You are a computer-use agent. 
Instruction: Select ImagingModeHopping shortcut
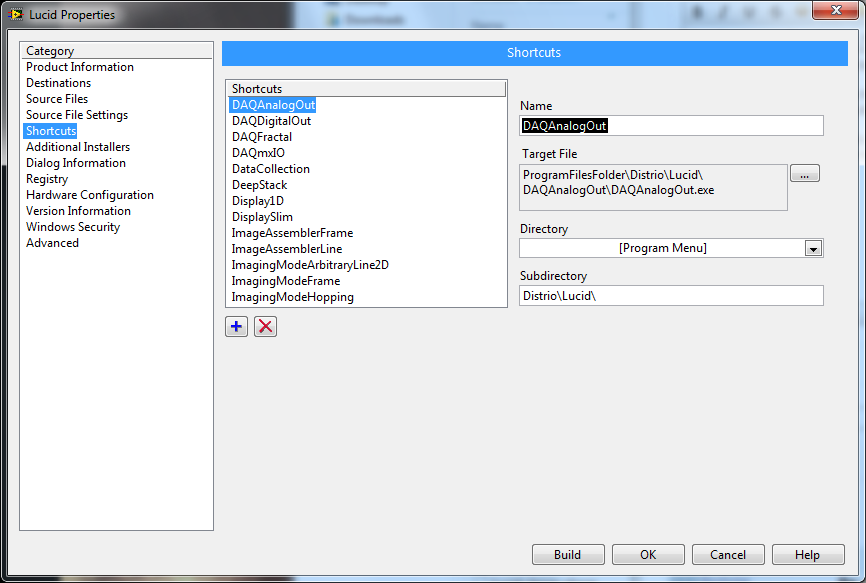click(293, 297)
